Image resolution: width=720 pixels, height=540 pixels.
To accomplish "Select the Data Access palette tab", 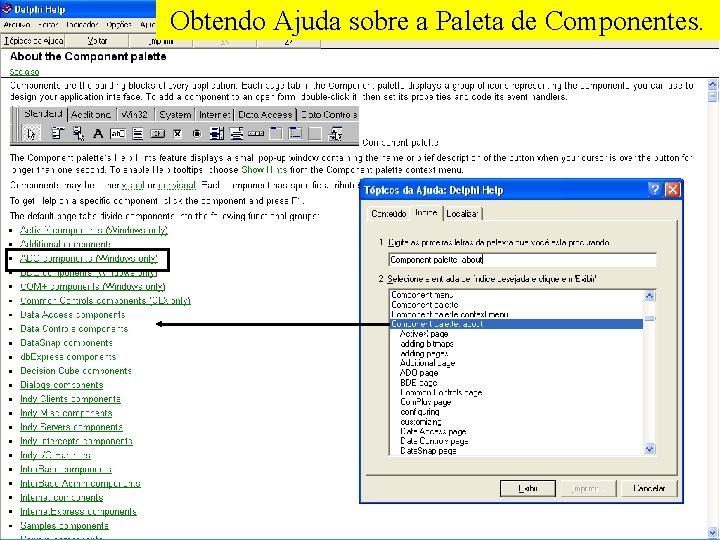I will [x=265, y=115].
